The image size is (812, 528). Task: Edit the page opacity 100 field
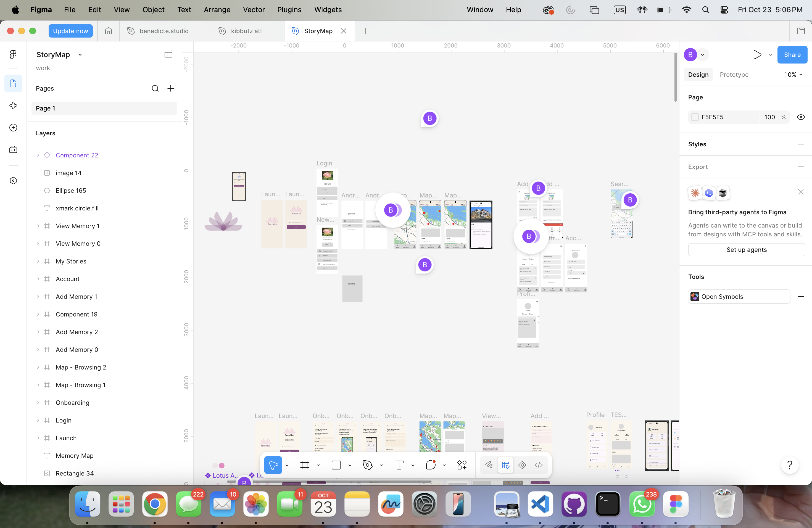point(769,117)
